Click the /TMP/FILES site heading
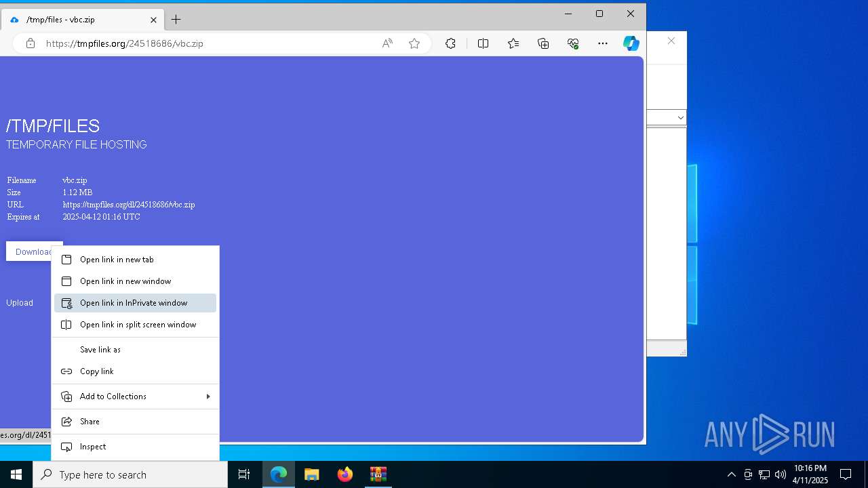868x488 pixels. point(53,126)
